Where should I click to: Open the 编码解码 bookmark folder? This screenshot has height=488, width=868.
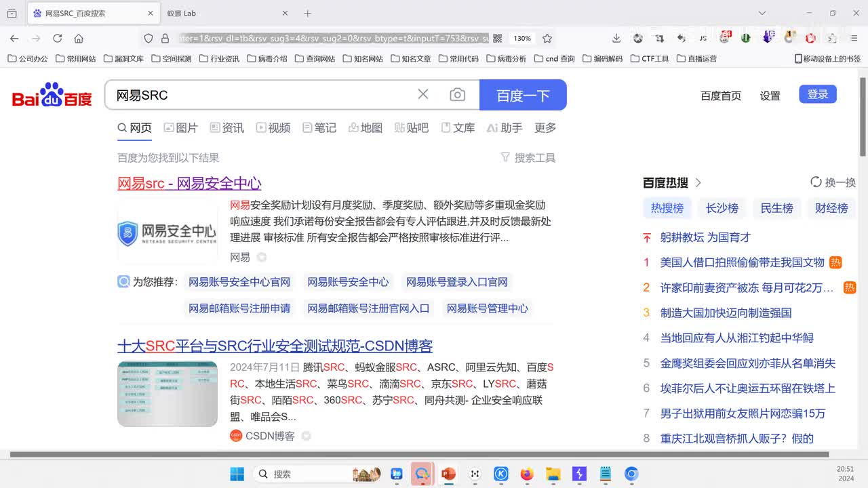[x=602, y=59]
